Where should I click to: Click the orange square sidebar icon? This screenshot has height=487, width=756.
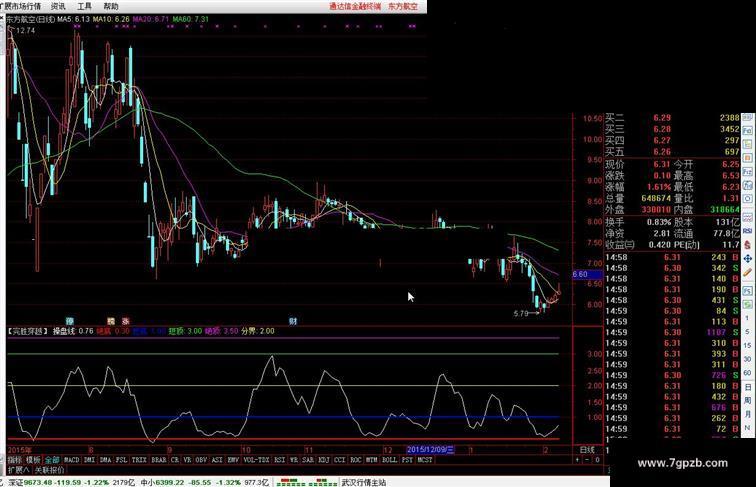(x=747, y=158)
